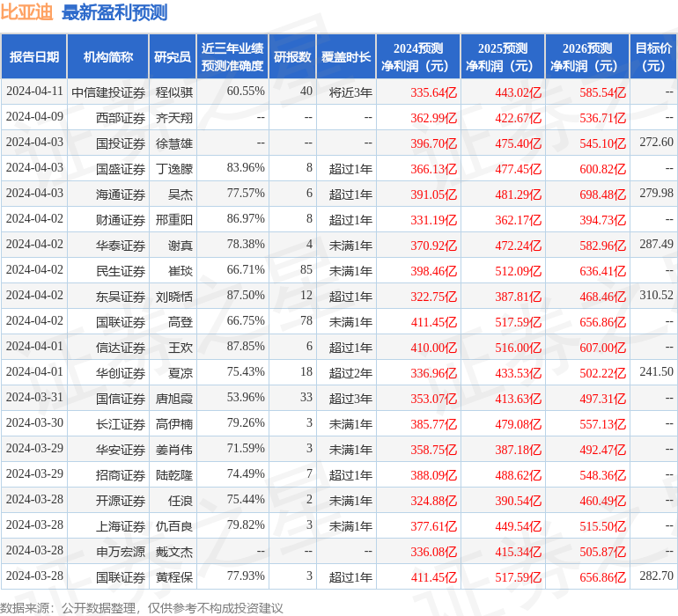
Task: Click the 报告日期 column header
Action: (x=34, y=56)
